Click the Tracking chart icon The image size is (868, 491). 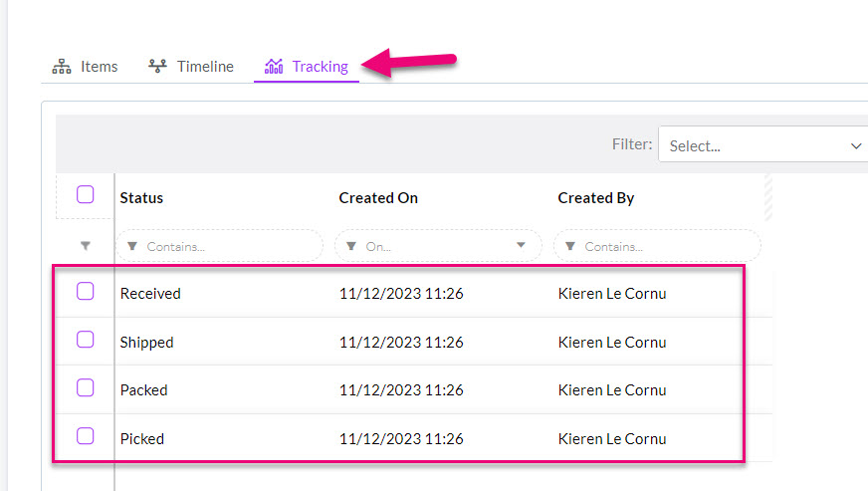[274, 67]
